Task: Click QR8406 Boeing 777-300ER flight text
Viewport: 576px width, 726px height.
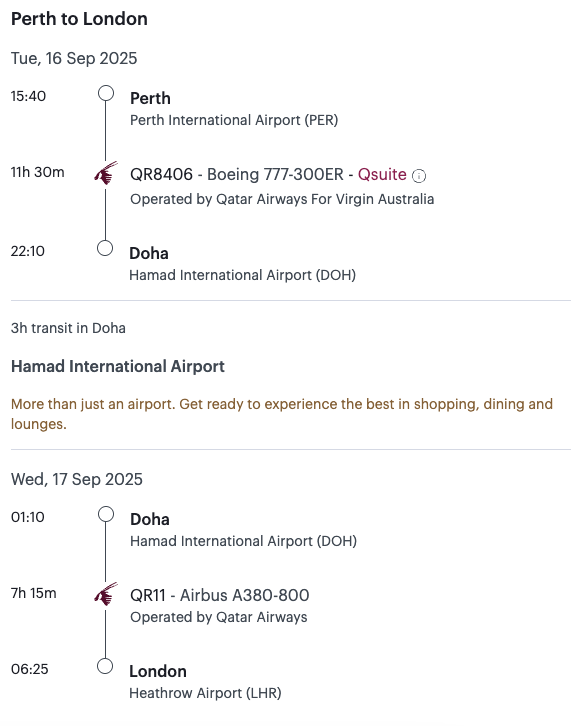Action: (x=237, y=175)
